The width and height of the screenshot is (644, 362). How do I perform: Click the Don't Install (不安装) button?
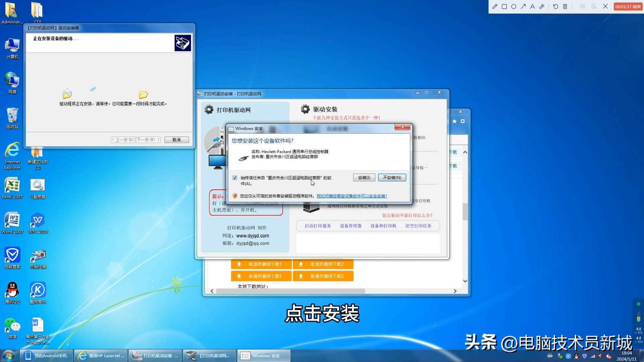[392, 178]
